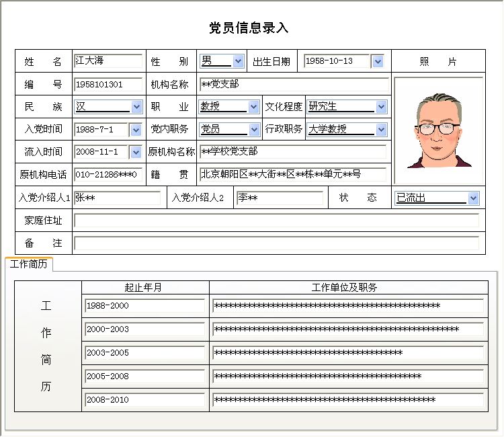Click the 1988-2000 period field
This screenshot has height=437, width=504.
point(144,307)
